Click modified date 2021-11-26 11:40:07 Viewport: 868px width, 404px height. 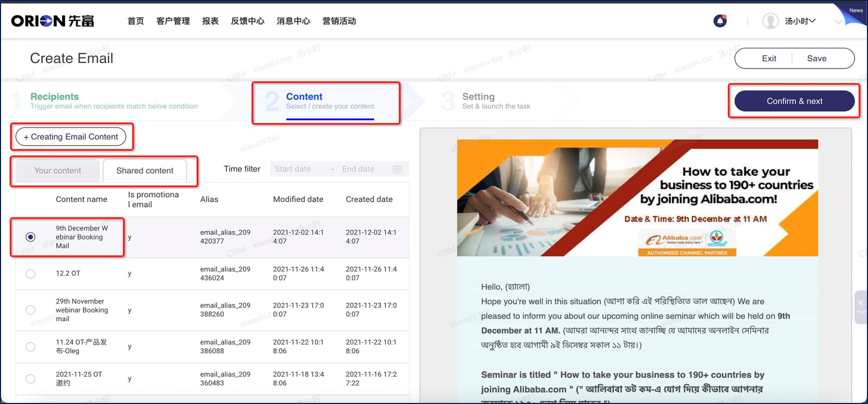299,274
